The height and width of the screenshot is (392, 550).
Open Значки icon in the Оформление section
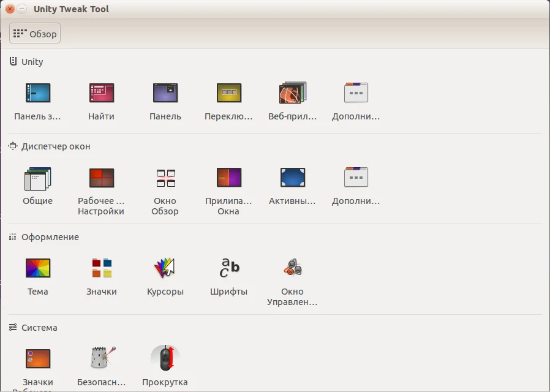(x=102, y=268)
